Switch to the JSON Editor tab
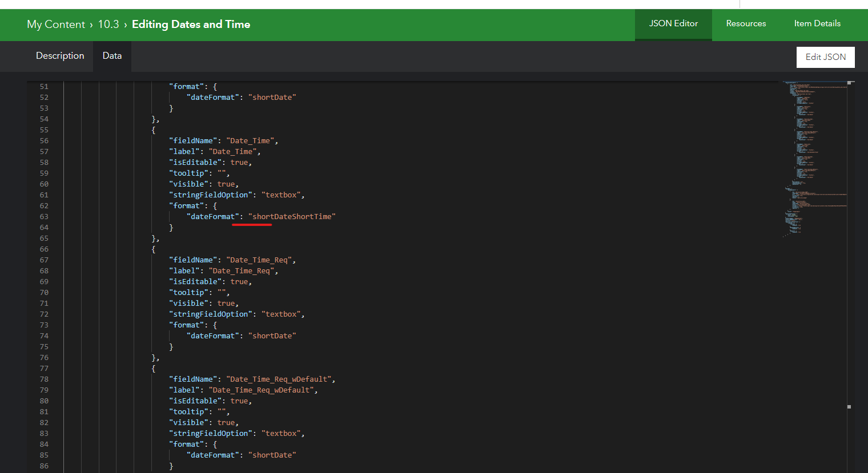868x473 pixels. pos(673,23)
